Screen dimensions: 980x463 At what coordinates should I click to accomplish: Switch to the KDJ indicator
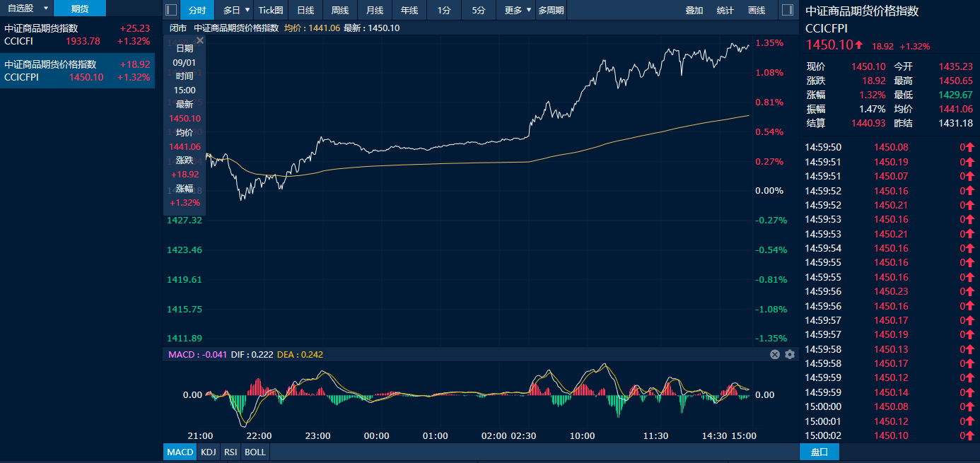click(x=209, y=452)
